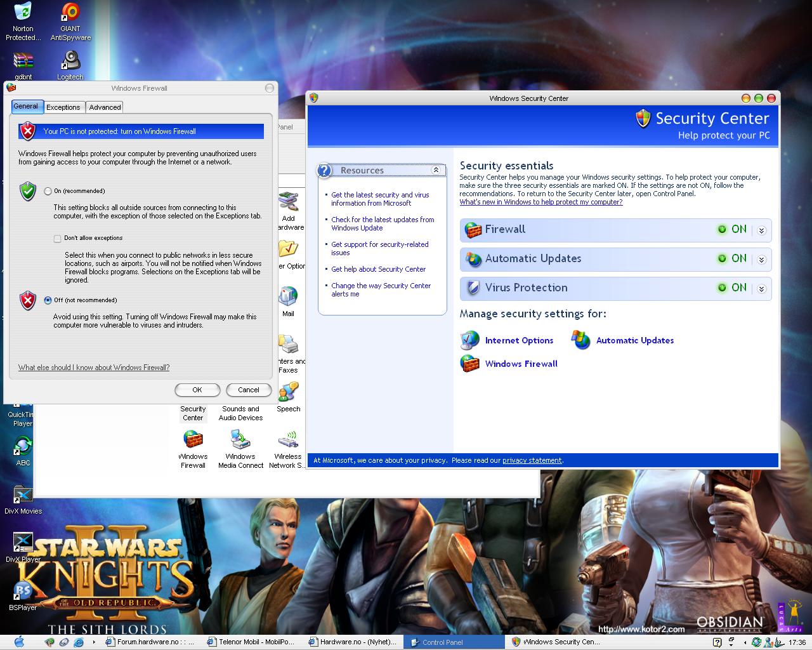The image size is (812, 650).
Task: Collapse the Resources panel
Action: pyautogui.click(x=436, y=170)
